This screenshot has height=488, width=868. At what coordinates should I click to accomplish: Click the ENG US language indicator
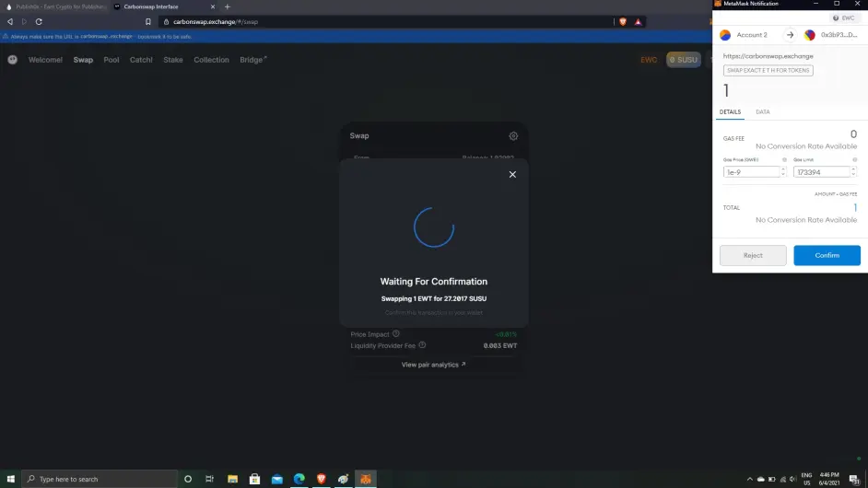[x=806, y=479]
